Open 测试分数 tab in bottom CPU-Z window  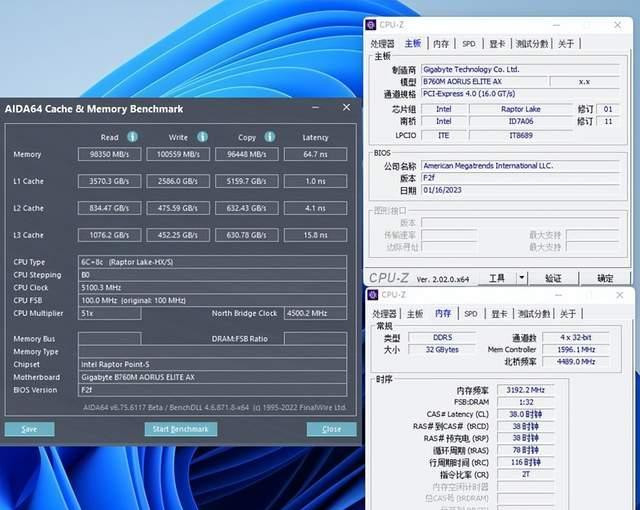pos(534,314)
